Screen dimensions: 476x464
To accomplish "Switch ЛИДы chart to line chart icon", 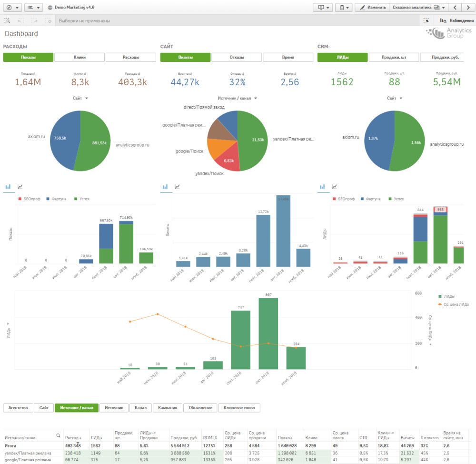I will point(335,187).
